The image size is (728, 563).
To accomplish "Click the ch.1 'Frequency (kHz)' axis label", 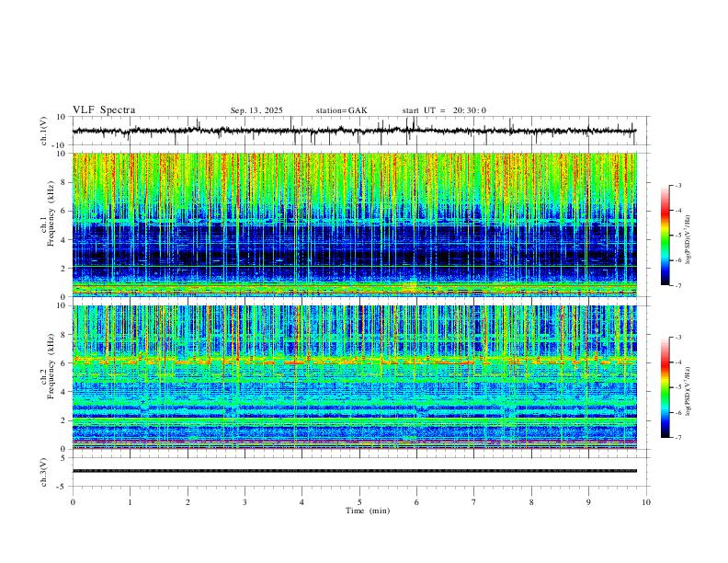I will 51,212.
